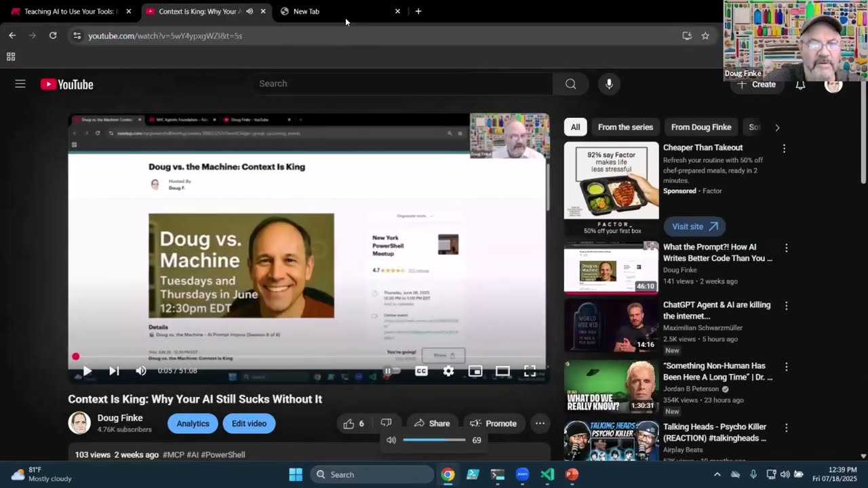Select the From the series chip

[x=625, y=127]
